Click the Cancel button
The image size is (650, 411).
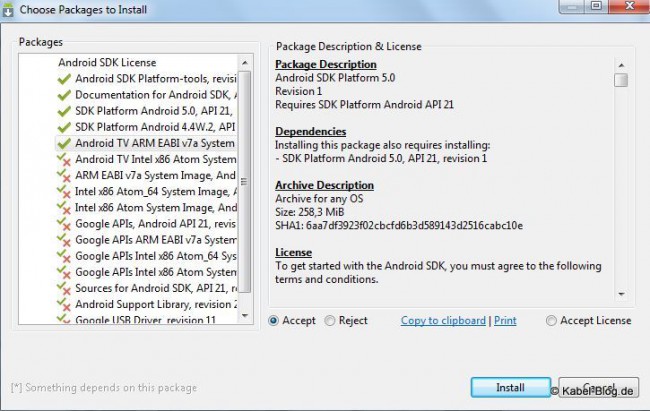click(599, 387)
